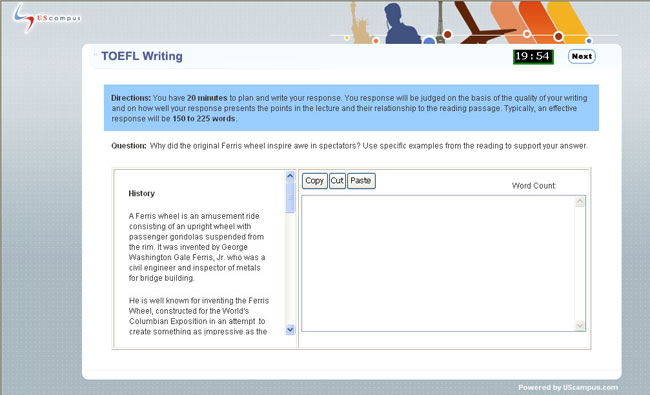
Task: Click the 19:54 countdown timer
Action: (533, 56)
